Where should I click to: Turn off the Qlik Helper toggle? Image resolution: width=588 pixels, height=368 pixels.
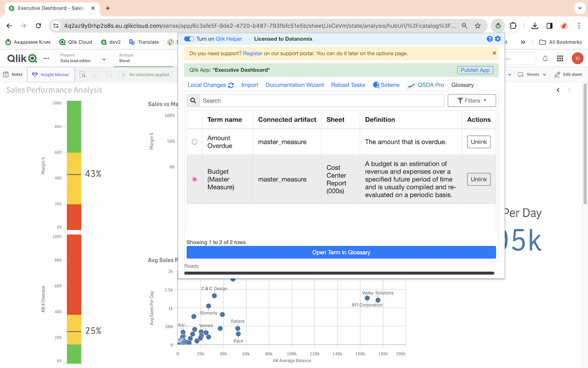point(189,39)
